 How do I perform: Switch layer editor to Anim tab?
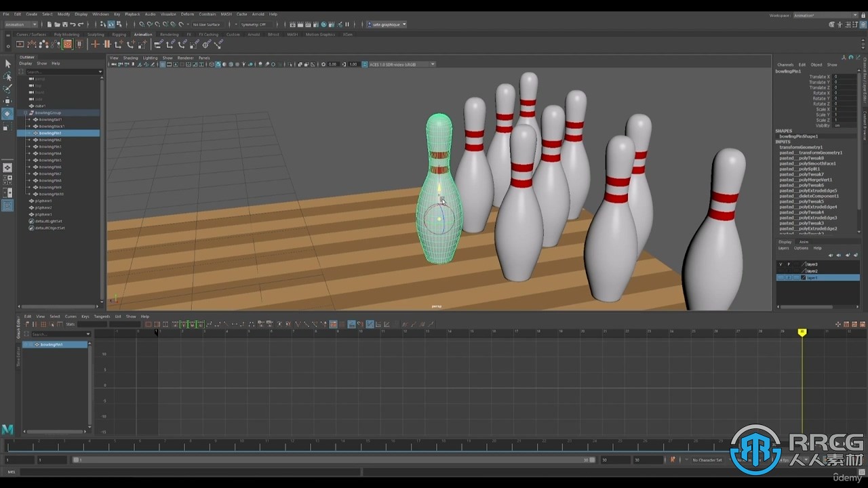tap(804, 241)
